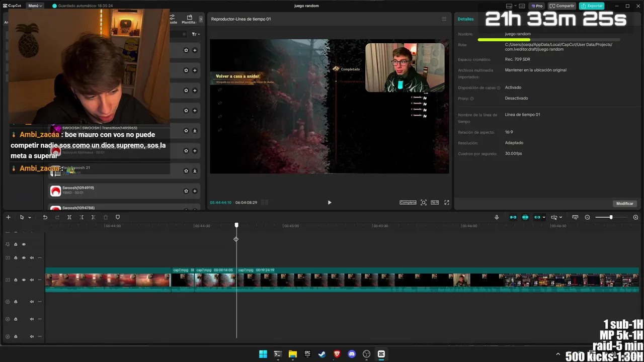Clear the sound search field with X
The height and width of the screenshot is (362, 644).
point(184,34)
